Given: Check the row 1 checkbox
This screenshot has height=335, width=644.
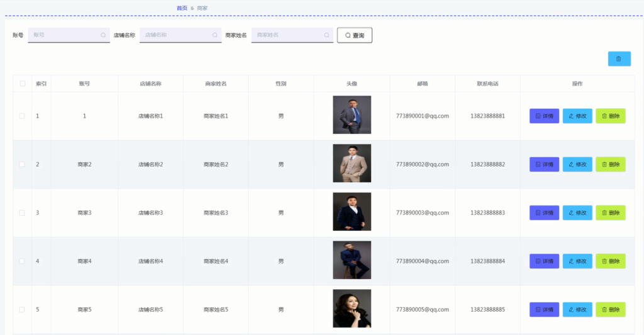Looking at the screenshot, I should pyautogui.click(x=22, y=116).
